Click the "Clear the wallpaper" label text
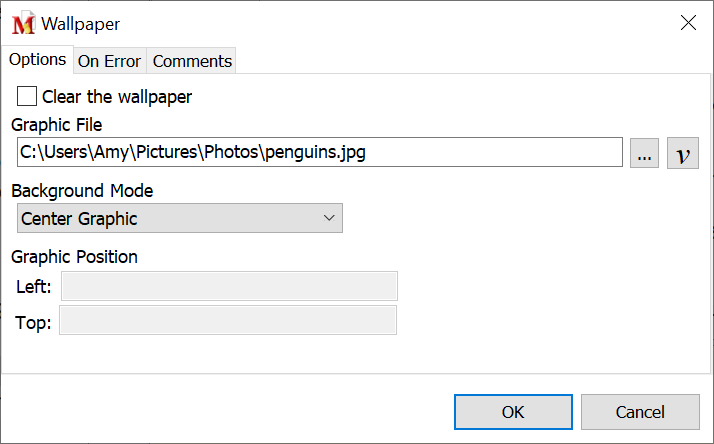 point(117,97)
